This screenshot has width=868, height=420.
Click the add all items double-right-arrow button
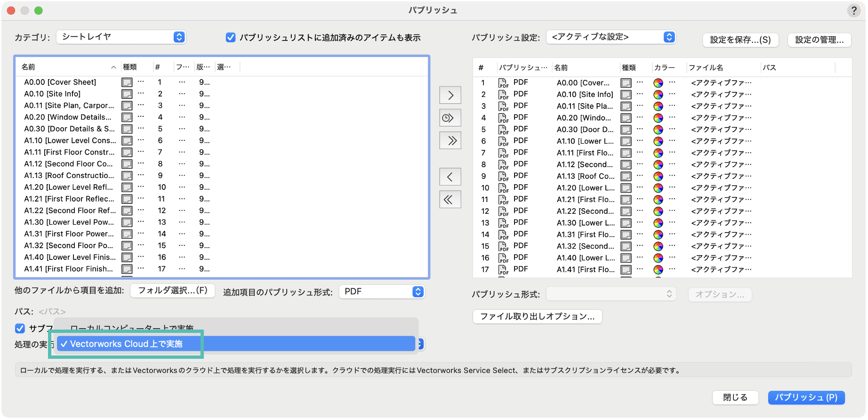[x=450, y=141]
